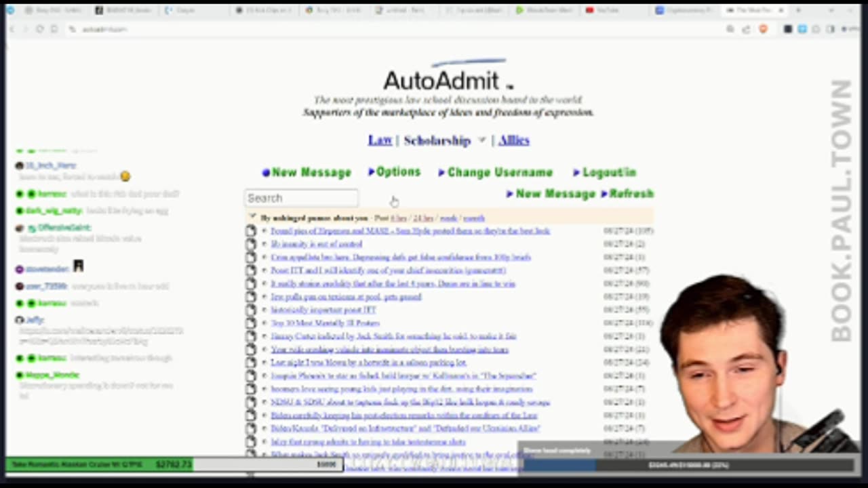The width and height of the screenshot is (868, 488).
Task: Click the page icon beside the Jimmy Carter thread
Action: (250, 336)
